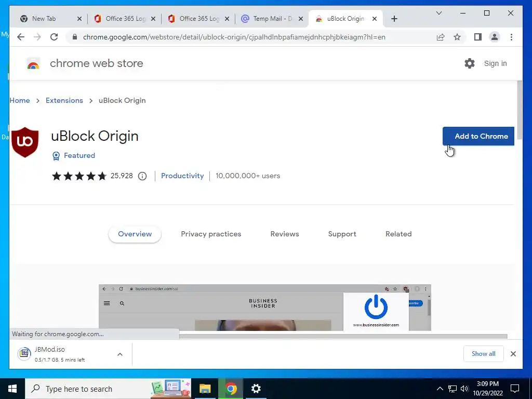Reload the current page
This screenshot has width=532, height=399.
(54, 37)
